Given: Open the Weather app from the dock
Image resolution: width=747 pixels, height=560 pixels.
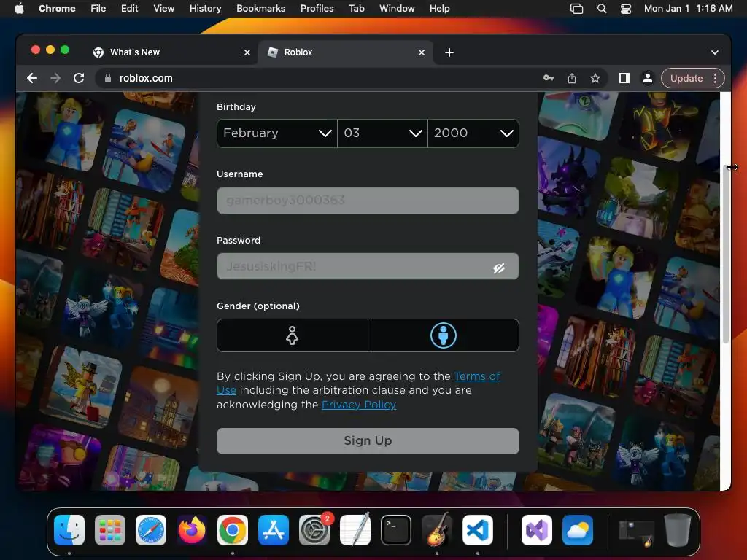Looking at the screenshot, I should tap(578, 530).
